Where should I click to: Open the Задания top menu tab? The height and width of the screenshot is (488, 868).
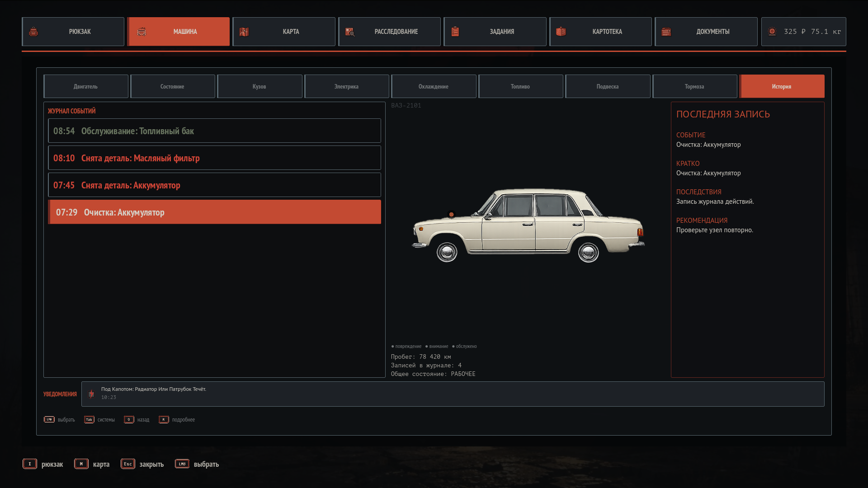tap(495, 32)
